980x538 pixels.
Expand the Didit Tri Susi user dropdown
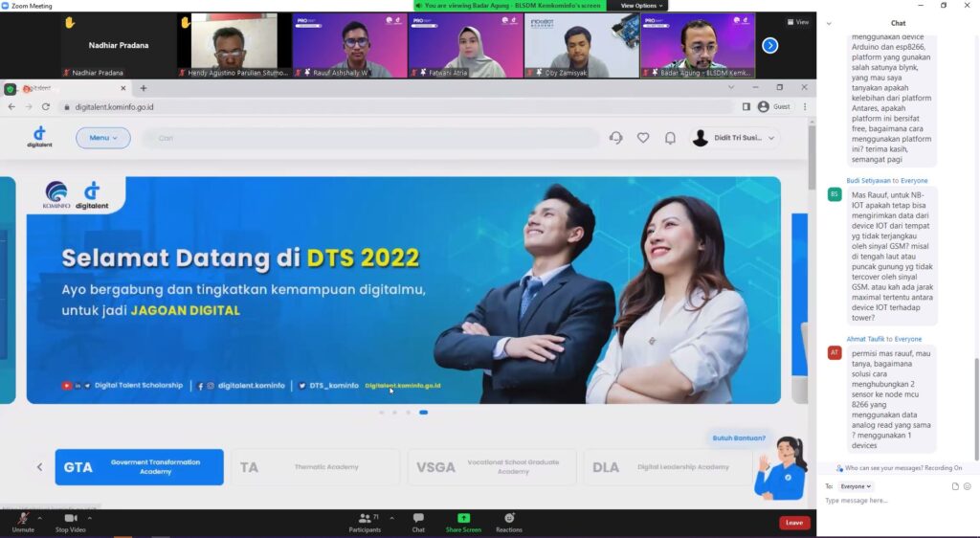735,138
